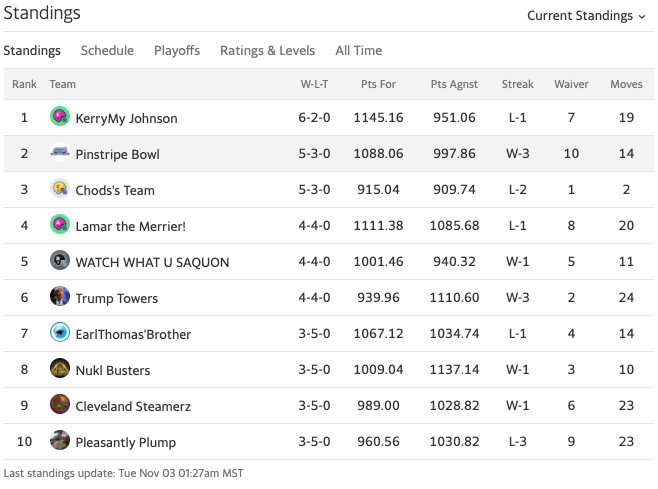
Task: Click Pleasantly Plump team avatar
Action: [x=60, y=441]
